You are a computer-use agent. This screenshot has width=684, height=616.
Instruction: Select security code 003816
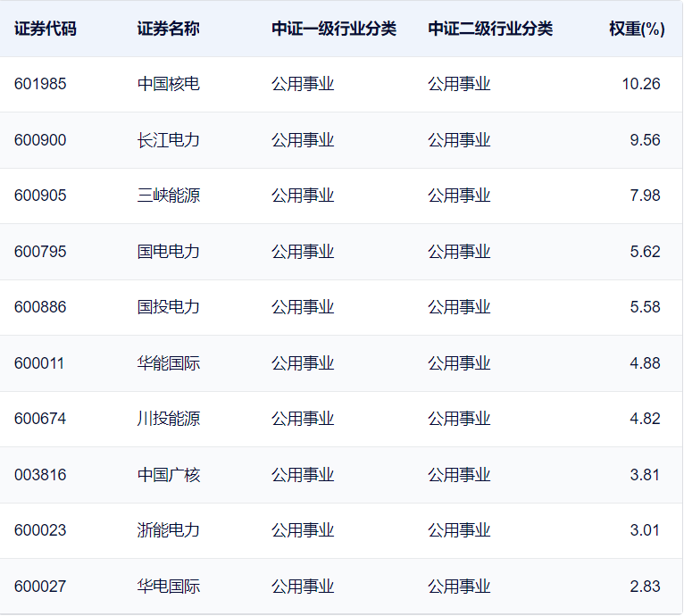coord(40,475)
